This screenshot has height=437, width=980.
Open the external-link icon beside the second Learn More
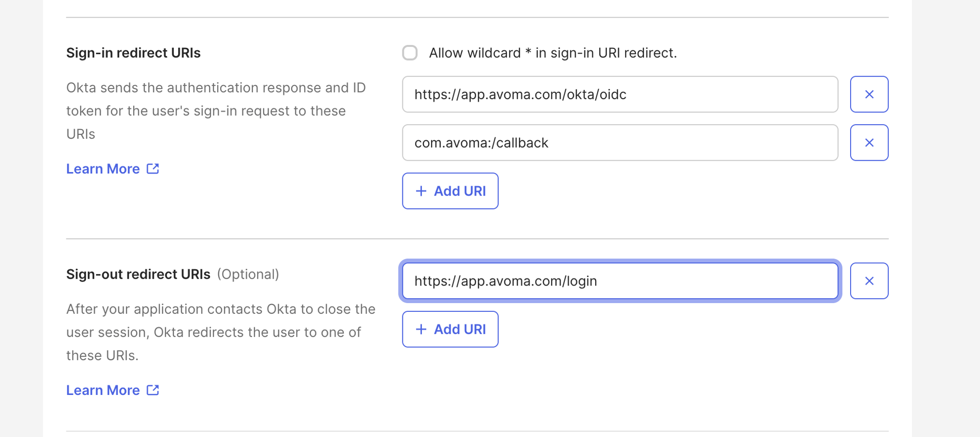[x=153, y=390]
